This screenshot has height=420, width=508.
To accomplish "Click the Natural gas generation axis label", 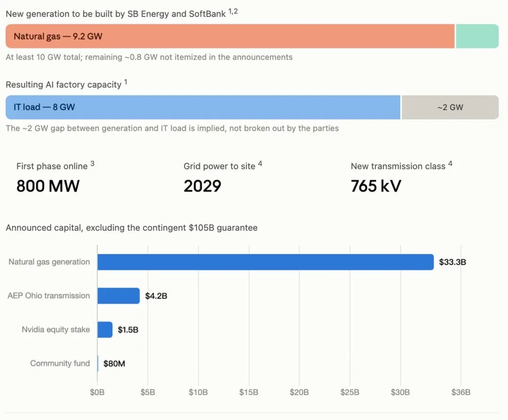I will tap(49, 262).
